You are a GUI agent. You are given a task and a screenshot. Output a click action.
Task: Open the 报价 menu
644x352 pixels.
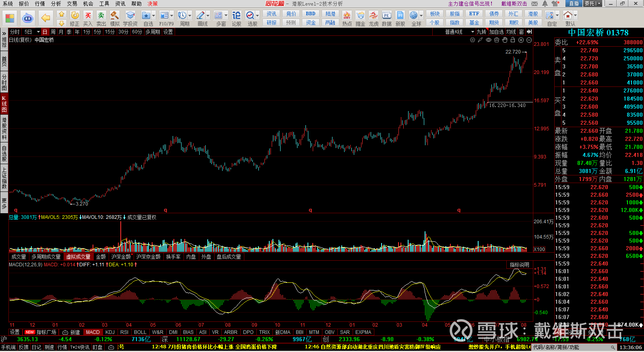[24, 4]
